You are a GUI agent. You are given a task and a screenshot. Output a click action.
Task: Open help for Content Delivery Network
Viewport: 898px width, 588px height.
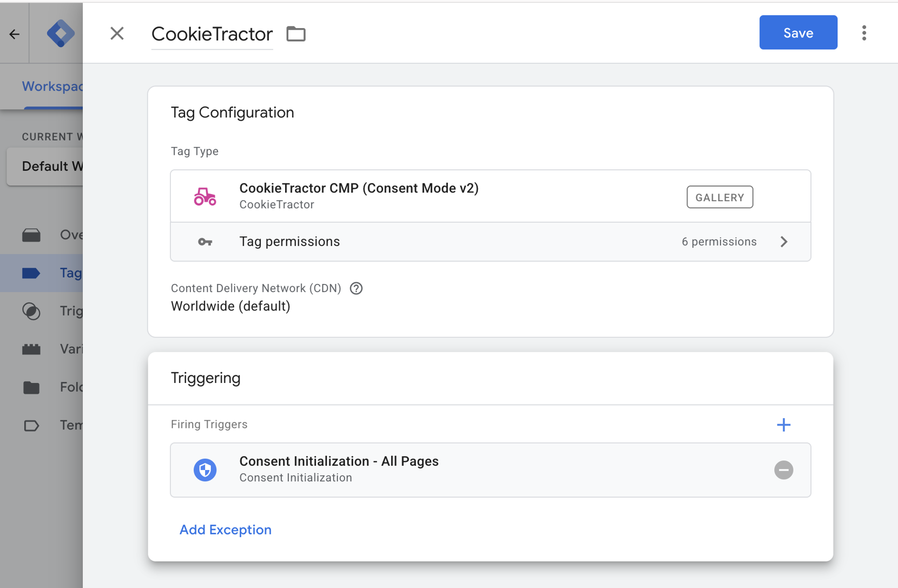356,288
